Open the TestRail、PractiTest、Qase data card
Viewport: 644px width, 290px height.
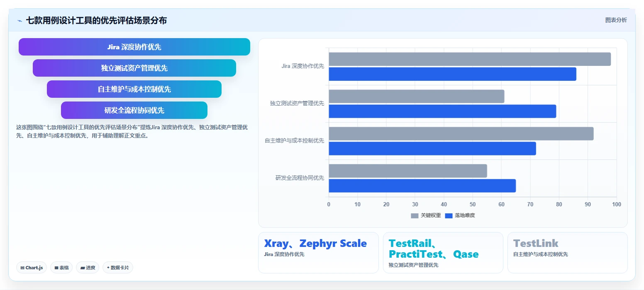(x=443, y=253)
